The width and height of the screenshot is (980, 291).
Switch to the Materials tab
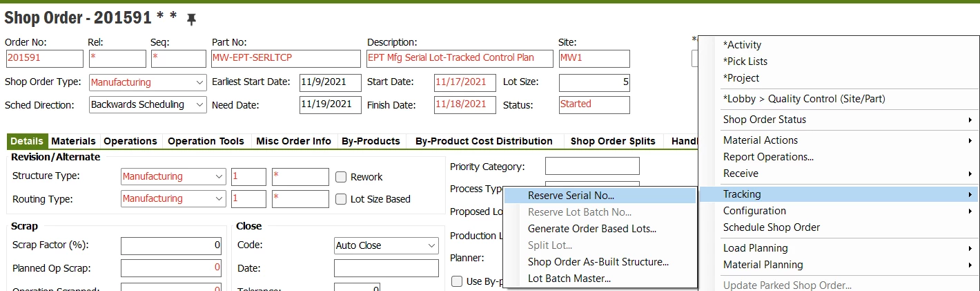73,141
